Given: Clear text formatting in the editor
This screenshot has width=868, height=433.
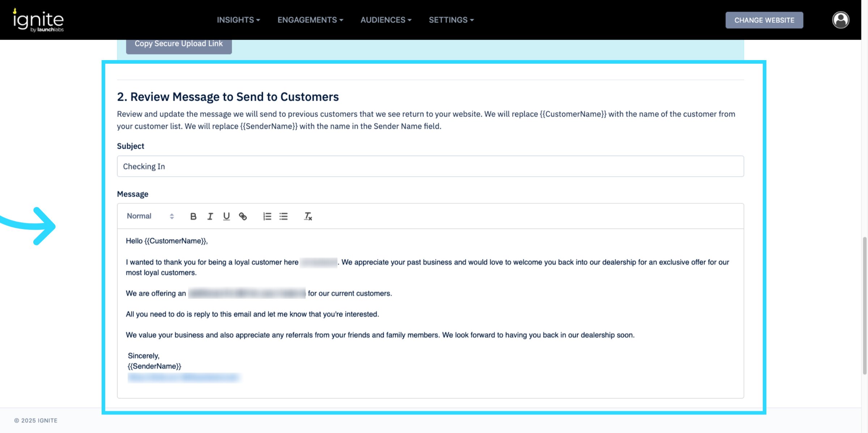Looking at the screenshot, I should click(x=308, y=216).
